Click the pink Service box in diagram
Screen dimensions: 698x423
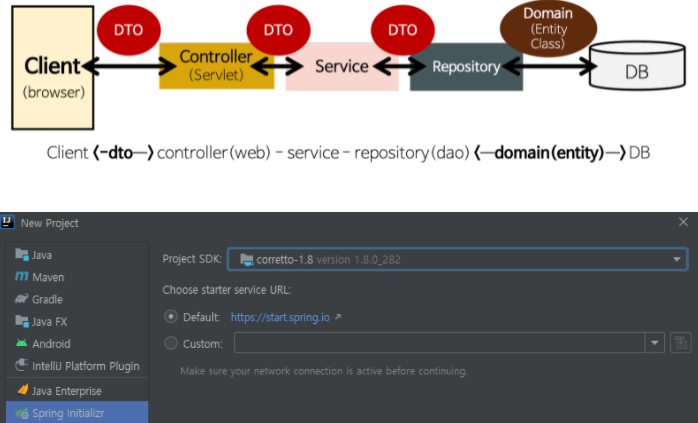(342, 67)
